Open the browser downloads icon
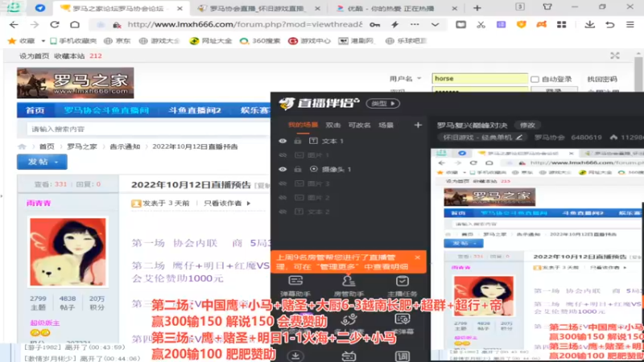The width and height of the screenshot is (644, 362). point(590,25)
